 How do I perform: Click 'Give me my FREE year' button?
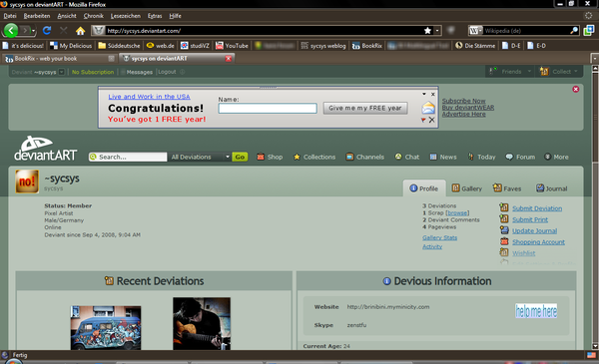pyautogui.click(x=365, y=108)
